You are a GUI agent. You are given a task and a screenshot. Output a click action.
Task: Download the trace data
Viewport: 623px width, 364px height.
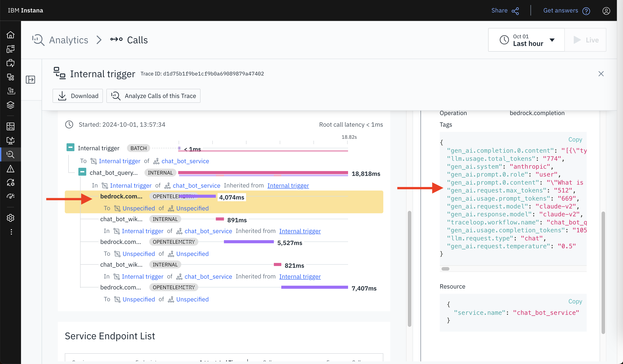click(78, 96)
